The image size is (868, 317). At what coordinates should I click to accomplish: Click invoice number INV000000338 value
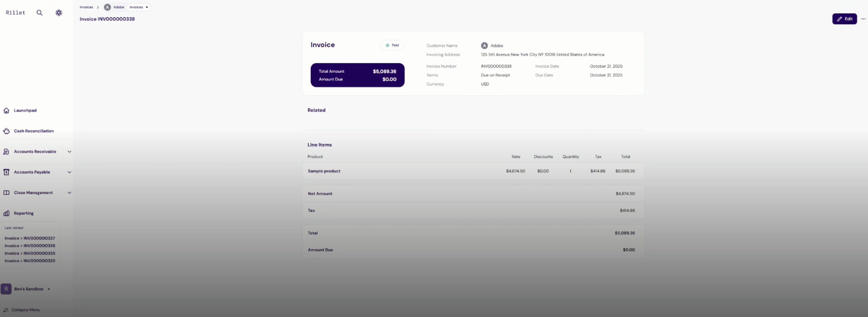(x=496, y=66)
